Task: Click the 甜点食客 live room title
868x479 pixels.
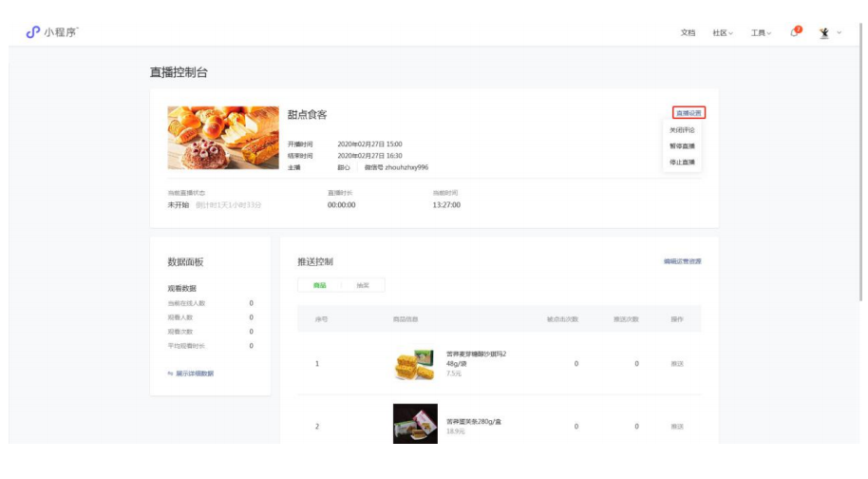Action: 308,115
